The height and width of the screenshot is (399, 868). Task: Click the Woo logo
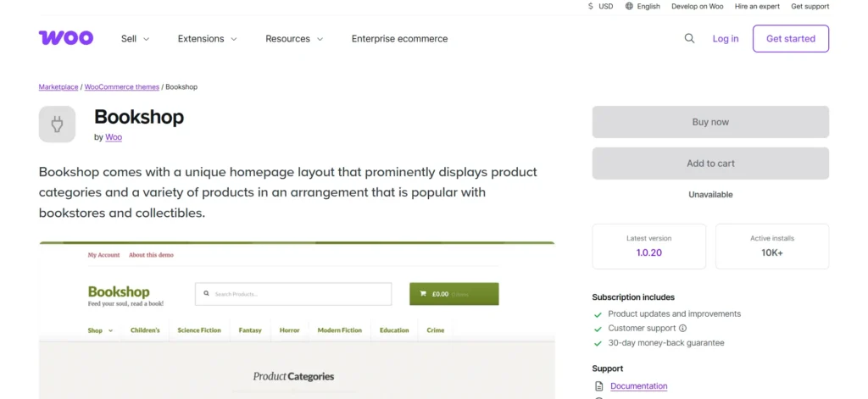coord(66,38)
